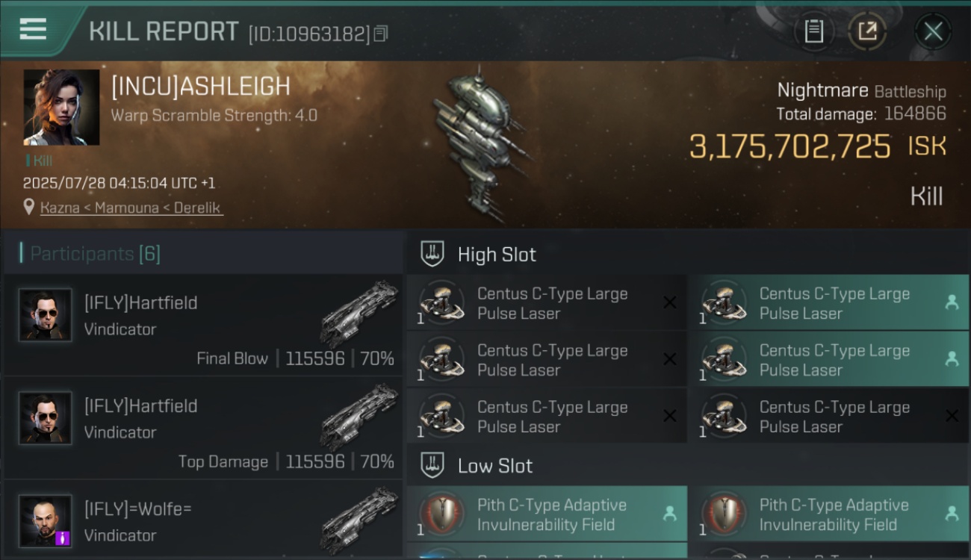This screenshot has height=560, width=971.
Task: Select Hartfield's Top Damage entry
Action: (x=203, y=429)
